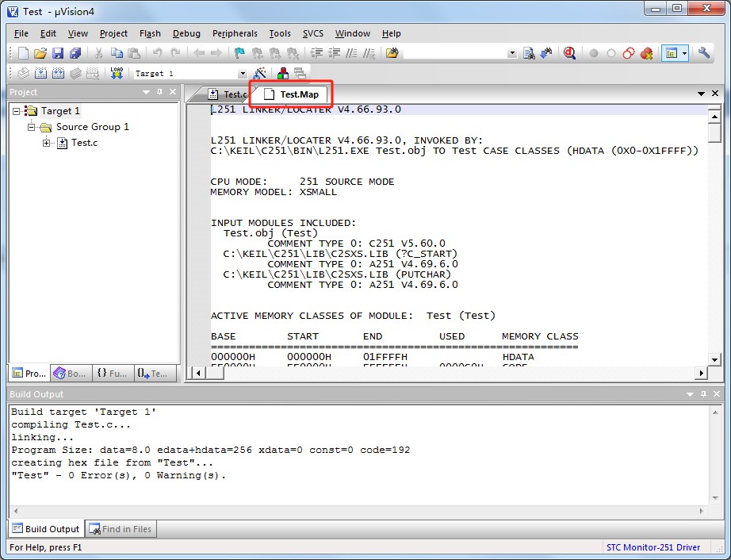Click STC Monitor-251 Driver in status bar

653,547
